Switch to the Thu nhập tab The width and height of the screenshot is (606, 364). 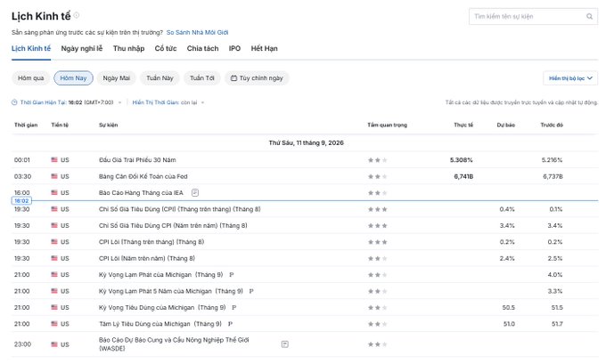[x=128, y=49]
